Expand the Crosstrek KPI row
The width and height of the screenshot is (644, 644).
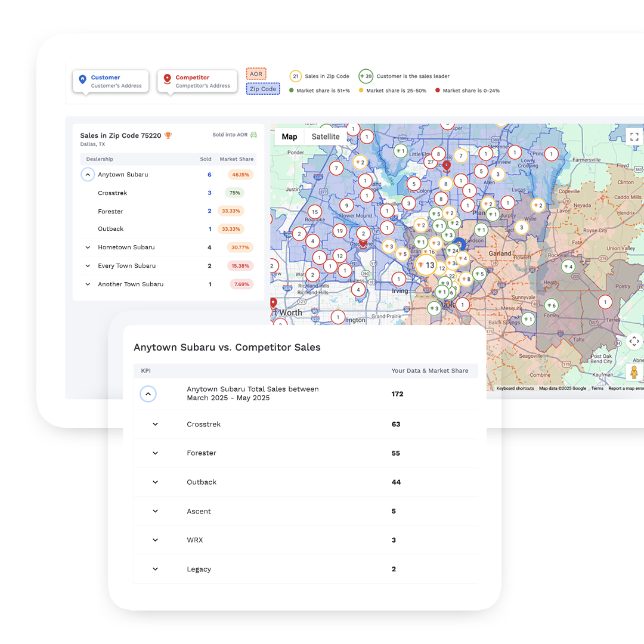[155, 425]
